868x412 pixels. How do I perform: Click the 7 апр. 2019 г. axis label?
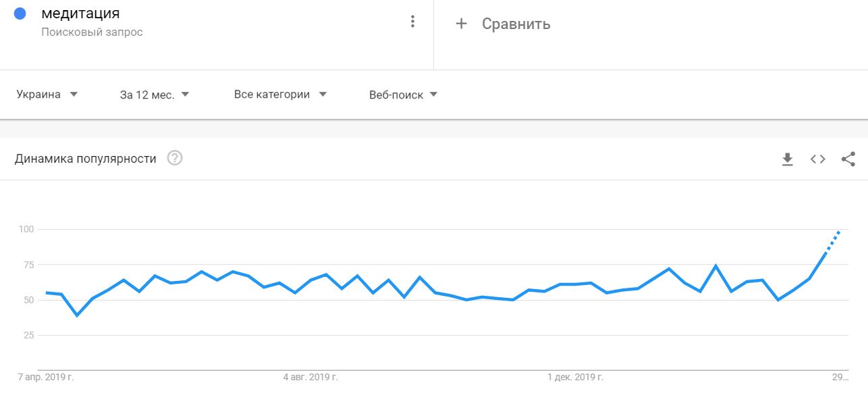tap(46, 377)
